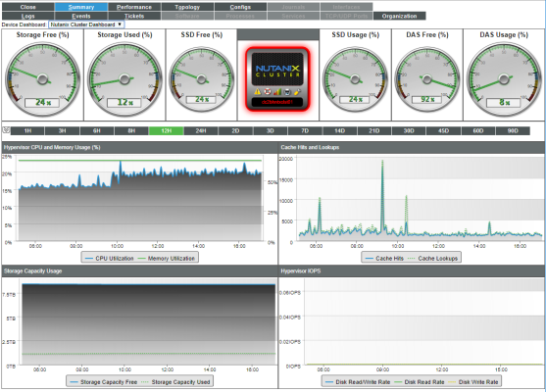This screenshot has width=546, height=392.
Task: Open the Device Dashboard dropdown
Action: point(86,24)
